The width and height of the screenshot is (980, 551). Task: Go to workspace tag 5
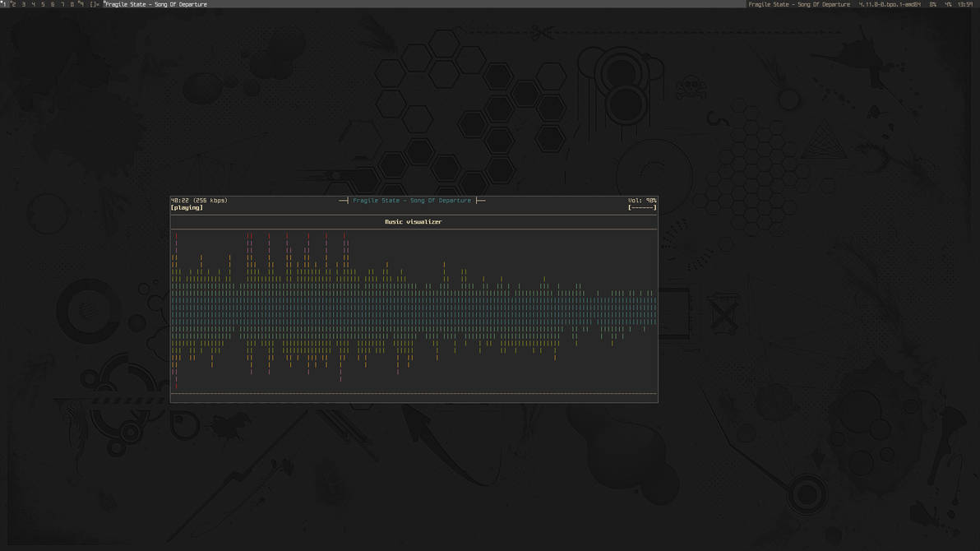click(x=43, y=4)
